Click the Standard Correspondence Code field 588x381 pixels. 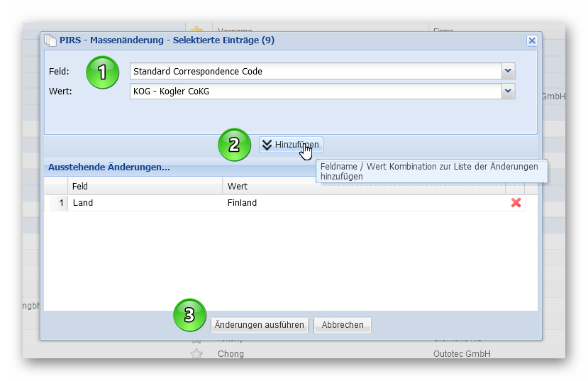point(316,71)
